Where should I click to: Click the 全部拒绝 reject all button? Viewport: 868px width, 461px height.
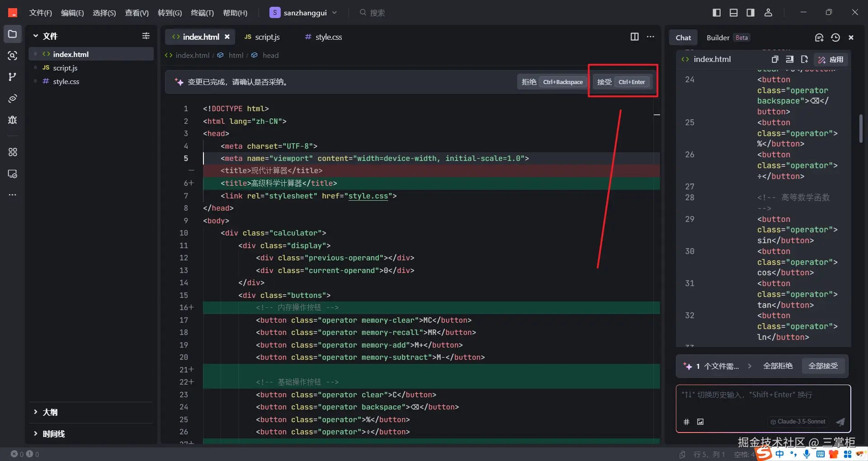(x=778, y=366)
